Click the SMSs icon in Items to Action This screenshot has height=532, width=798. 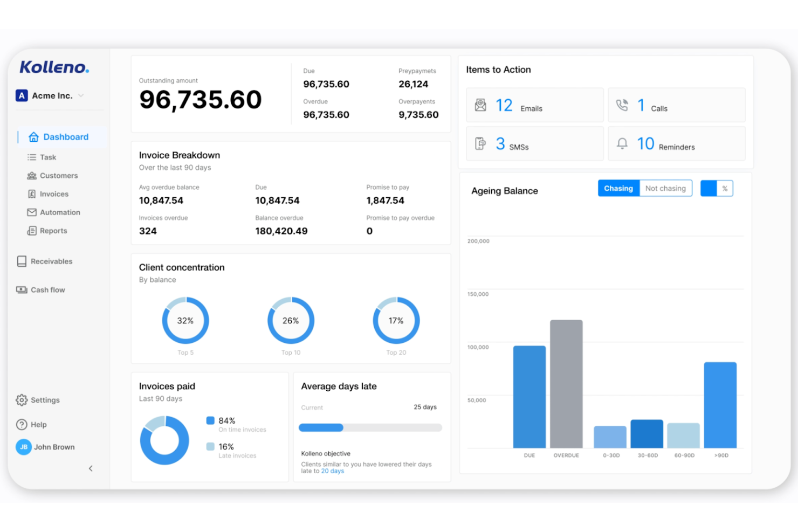480,143
